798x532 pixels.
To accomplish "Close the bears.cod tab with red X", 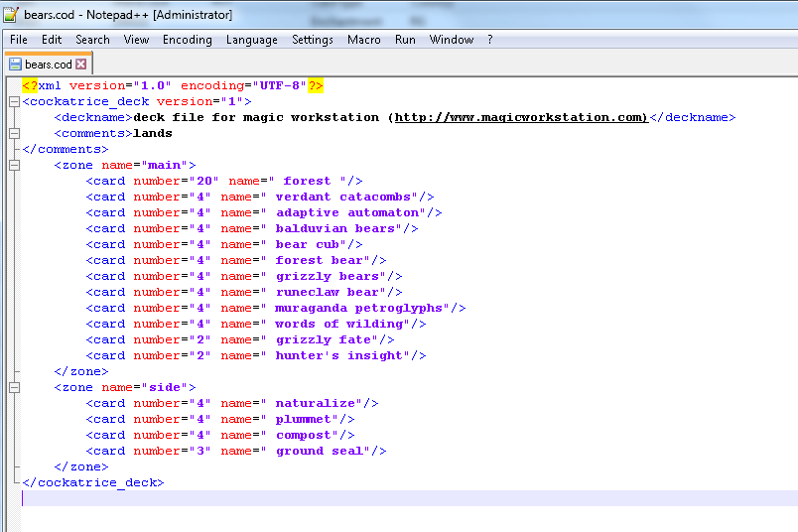I will (x=81, y=65).
